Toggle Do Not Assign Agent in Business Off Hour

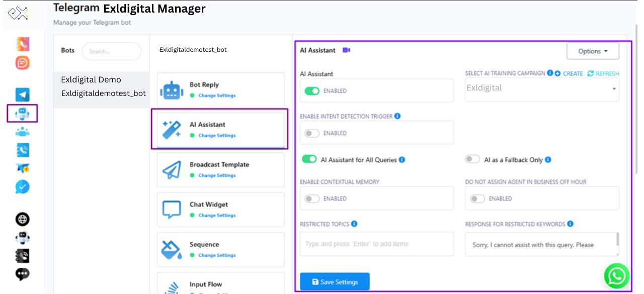point(477,199)
